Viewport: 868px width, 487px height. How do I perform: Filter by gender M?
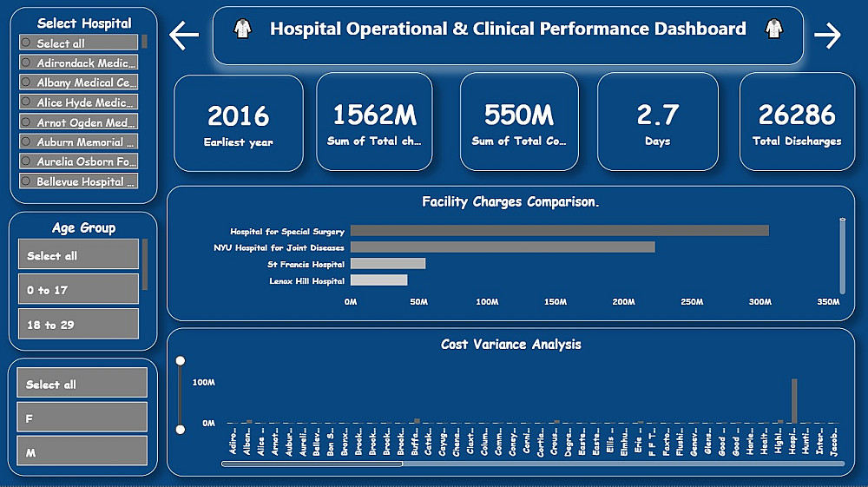(82, 451)
